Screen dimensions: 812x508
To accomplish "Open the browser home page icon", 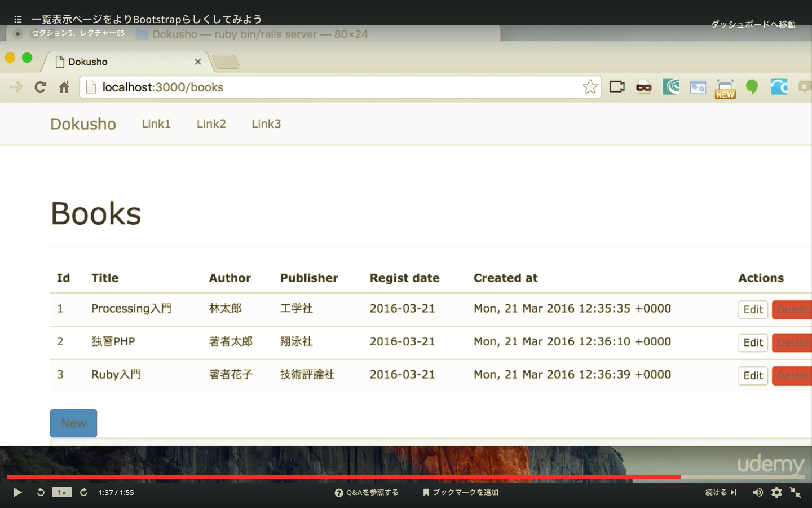I will (x=64, y=87).
